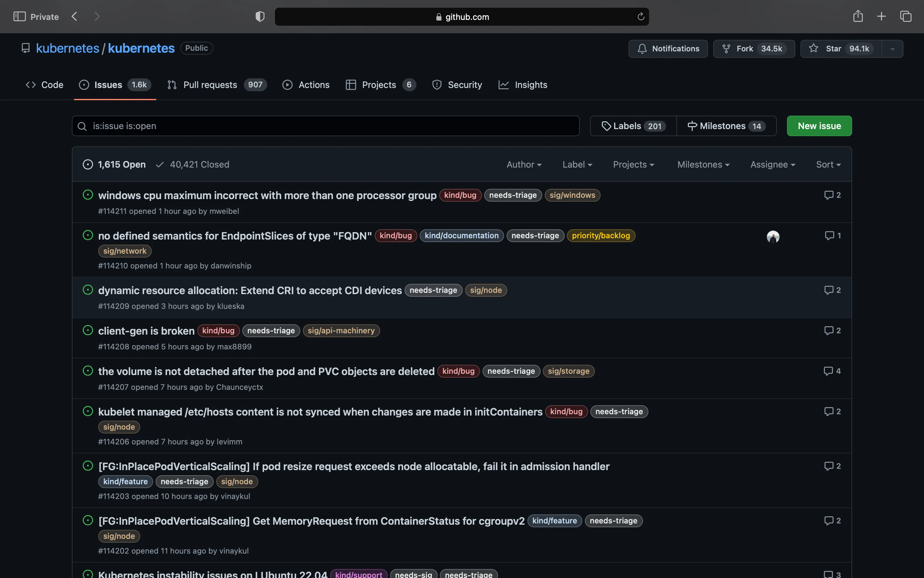Screen dimensions: 924x578
Task: Click the github.com address bar
Action: tap(462, 16)
